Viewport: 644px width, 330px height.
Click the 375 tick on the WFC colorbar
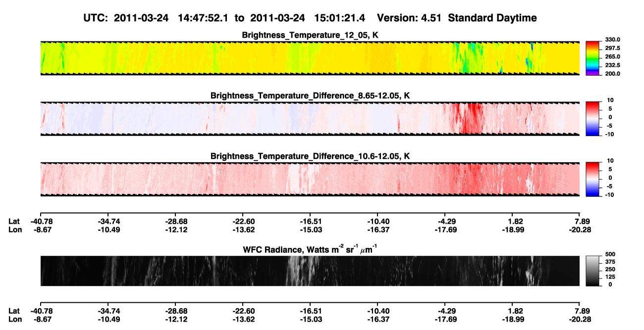point(610,262)
